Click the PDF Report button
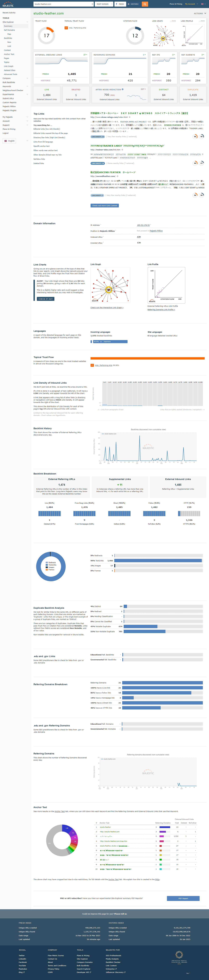This screenshot has width=209, height=980. [x=183, y=899]
